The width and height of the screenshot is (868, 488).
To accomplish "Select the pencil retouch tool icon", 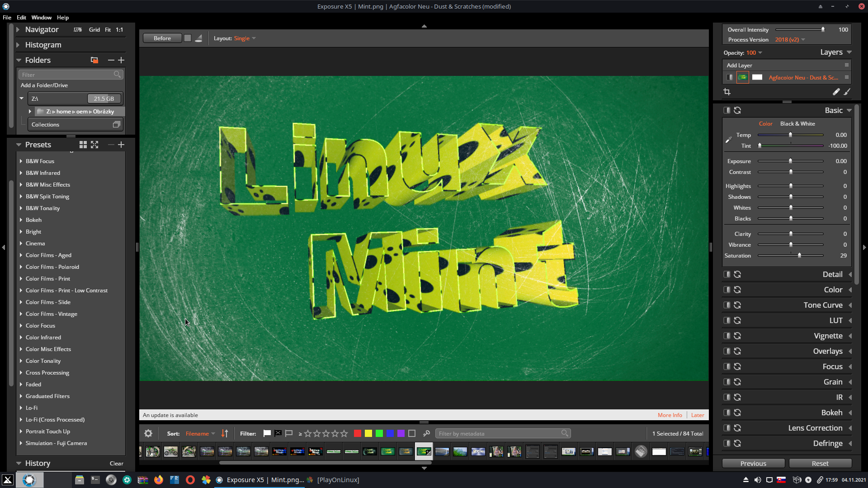I will click(836, 92).
